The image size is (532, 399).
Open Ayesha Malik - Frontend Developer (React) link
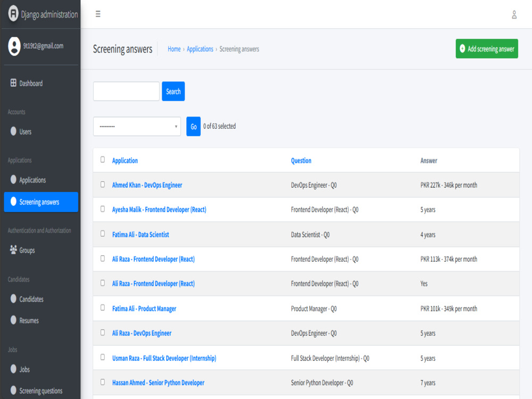pos(159,210)
